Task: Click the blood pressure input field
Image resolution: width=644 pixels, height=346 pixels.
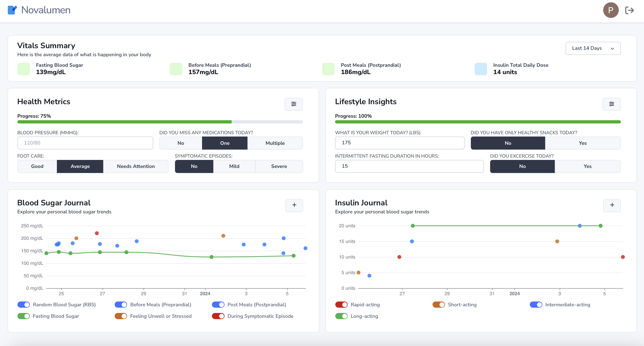Action: [85, 143]
